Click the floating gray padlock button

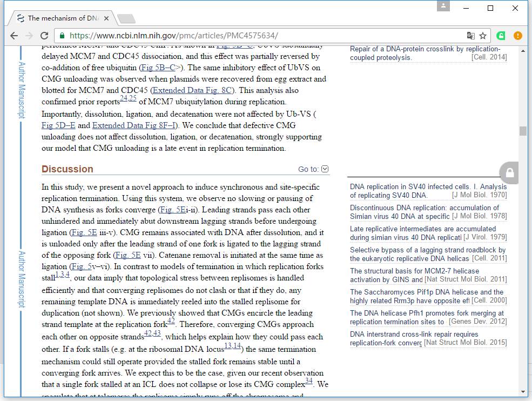(x=509, y=173)
